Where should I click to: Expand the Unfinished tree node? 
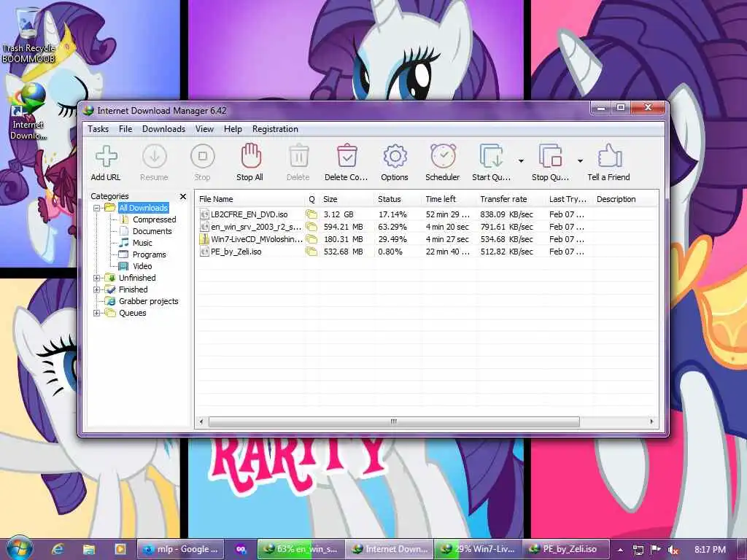pyautogui.click(x=97, y=278)
